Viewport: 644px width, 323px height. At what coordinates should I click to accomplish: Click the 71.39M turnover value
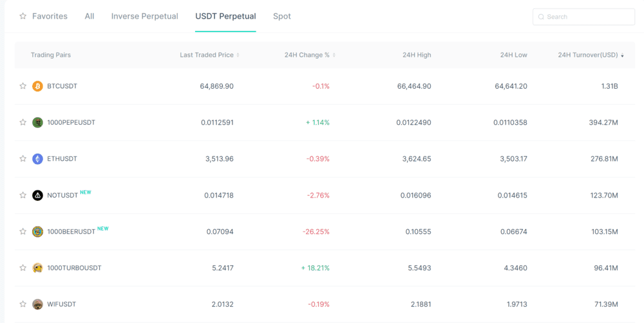(606, 304)
